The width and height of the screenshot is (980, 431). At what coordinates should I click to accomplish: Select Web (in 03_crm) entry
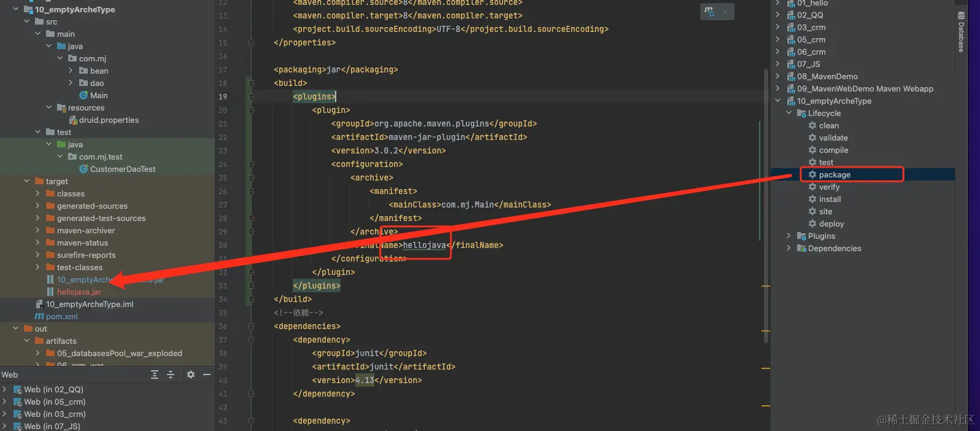point(55,414)
